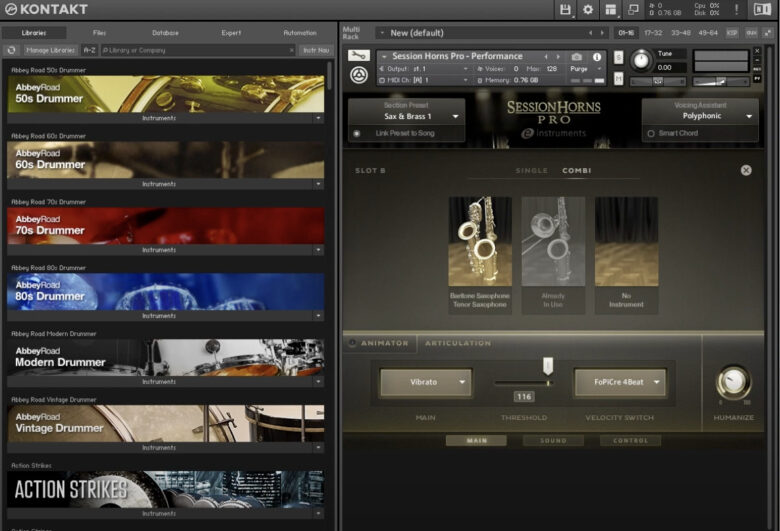The width and height of the screenshot is (780, 531).
Task: Open the CONTROL page tab
Action: click(630, 440)
